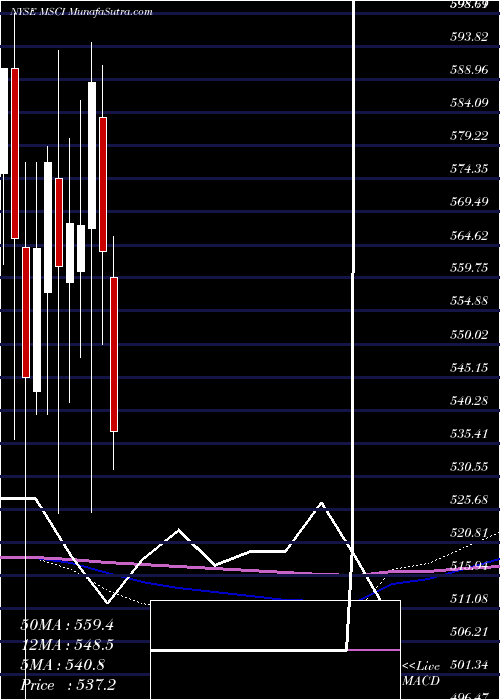This screenshot has width=500, height=700.
Task: Click the tallest white candle body near 579
Action: click(x=92, y=155)
